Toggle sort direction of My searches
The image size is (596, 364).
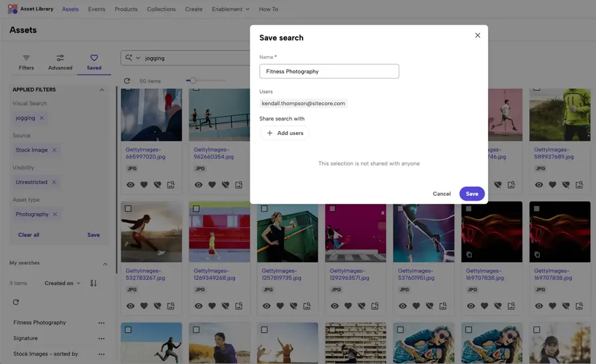tap(93, 283)
